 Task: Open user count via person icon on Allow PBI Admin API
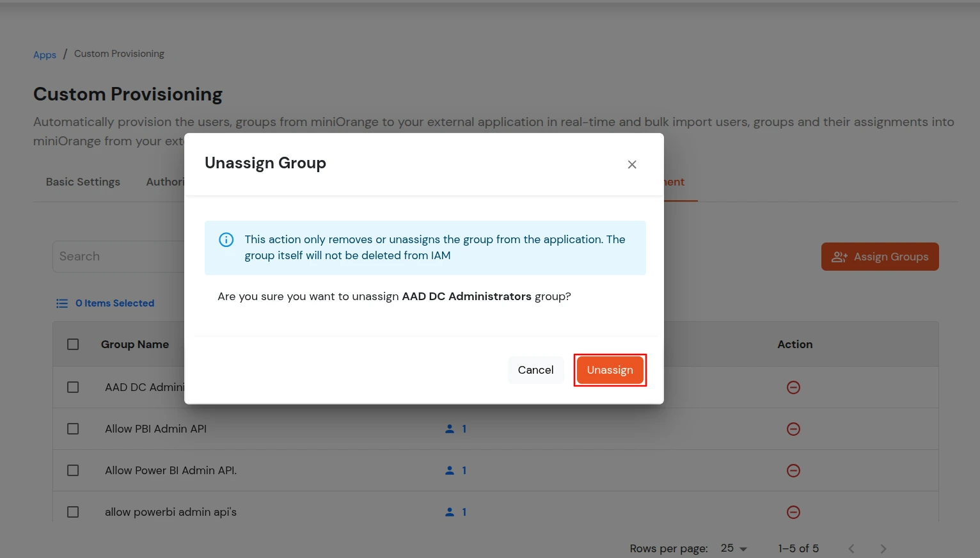[x=450, y=429]
